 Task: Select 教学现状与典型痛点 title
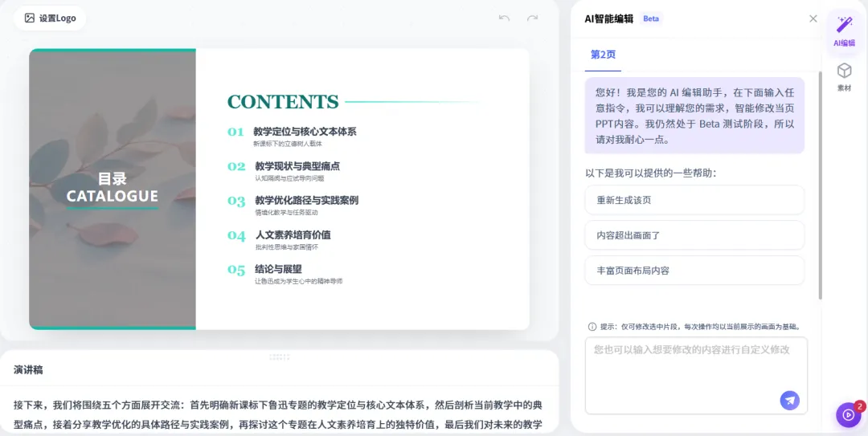pos(297,166)
